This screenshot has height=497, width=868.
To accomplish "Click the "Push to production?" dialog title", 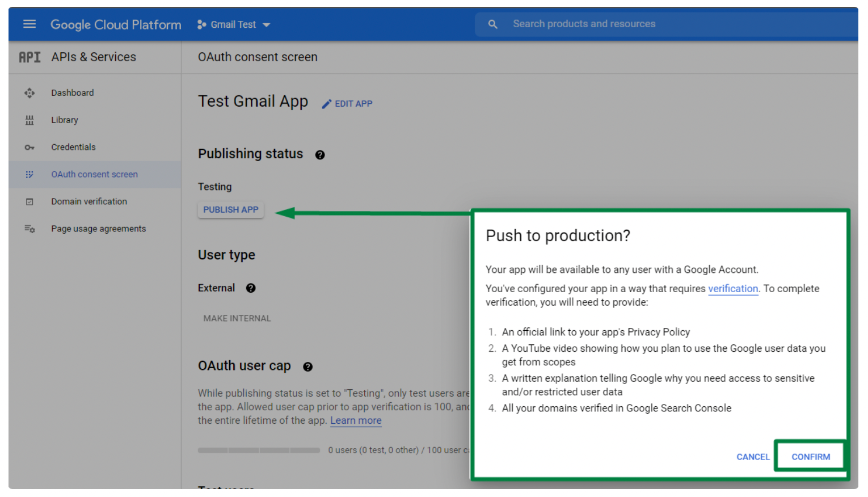I will (x=558, y=235).
